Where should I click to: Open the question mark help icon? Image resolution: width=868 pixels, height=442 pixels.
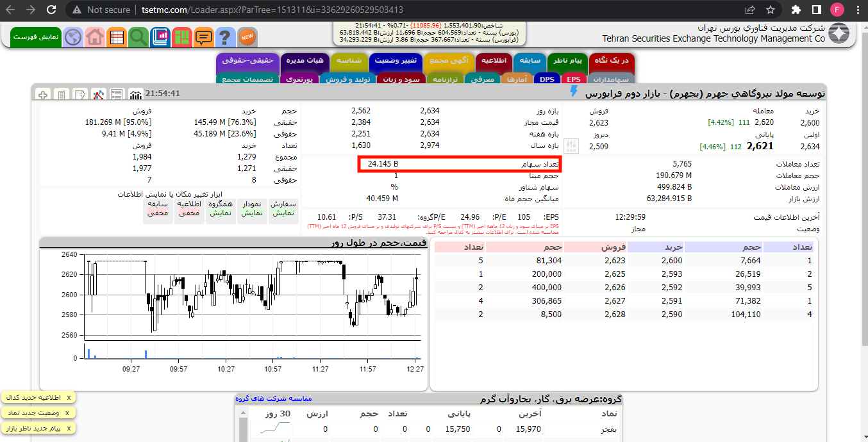(224, 37)
